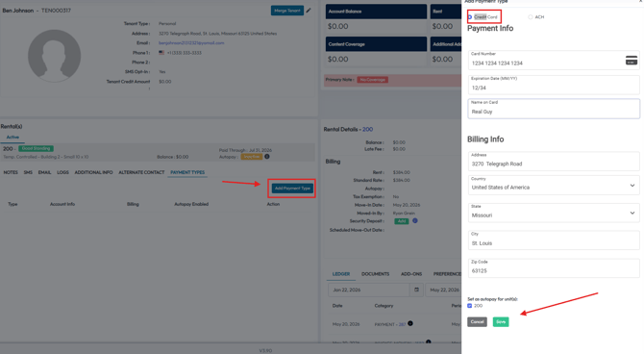Image resolution: width=644 pixels, height=354 pixels.
Task: Switch to the LEDGER tab
Action: (x=341, y=274)
